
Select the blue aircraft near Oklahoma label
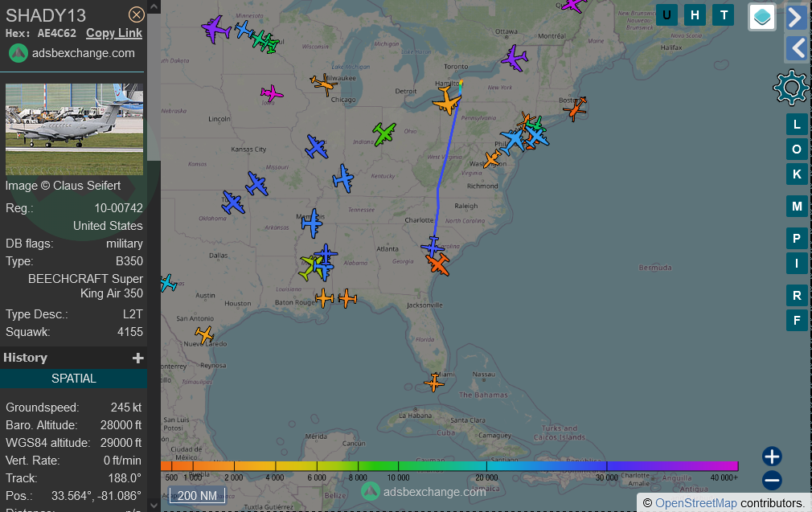coord(232,203)
